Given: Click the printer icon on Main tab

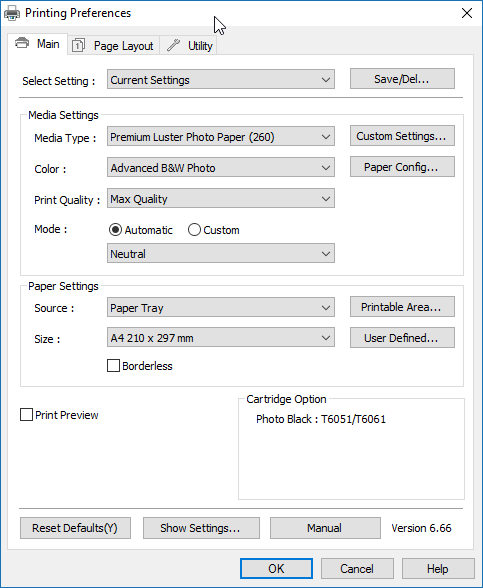Looking at the screenshot, I should 22,43.
